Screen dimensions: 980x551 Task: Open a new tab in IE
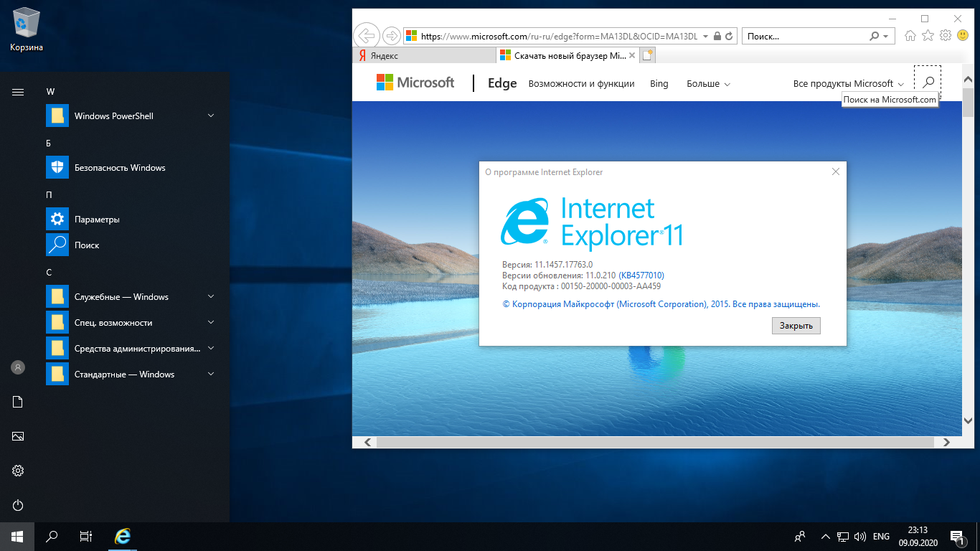(x=648, y=55)
